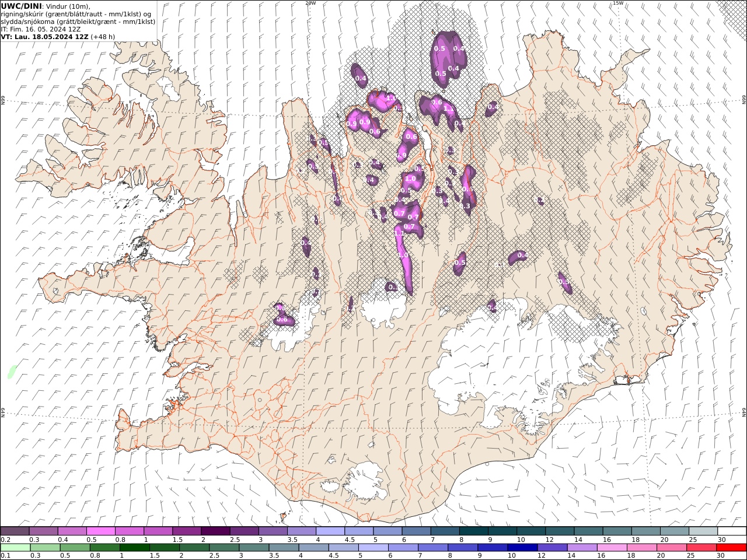Click the "0.1" label under the lower legend
The width and height of the screenshot is (747, 560).
tap(6, 555)
